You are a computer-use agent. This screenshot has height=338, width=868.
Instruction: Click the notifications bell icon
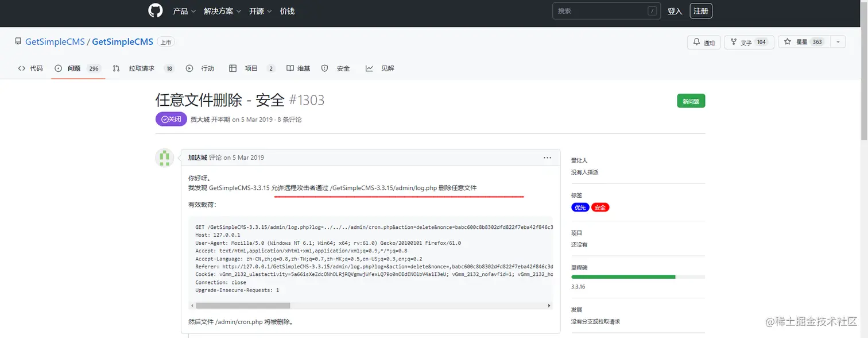point(696,42)
